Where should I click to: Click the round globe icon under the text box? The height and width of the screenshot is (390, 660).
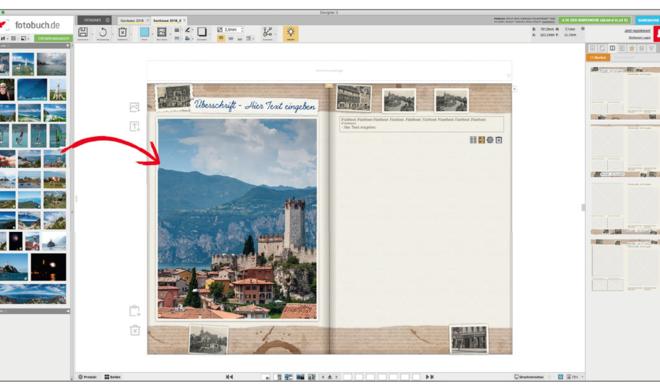[x=490, y=140]
